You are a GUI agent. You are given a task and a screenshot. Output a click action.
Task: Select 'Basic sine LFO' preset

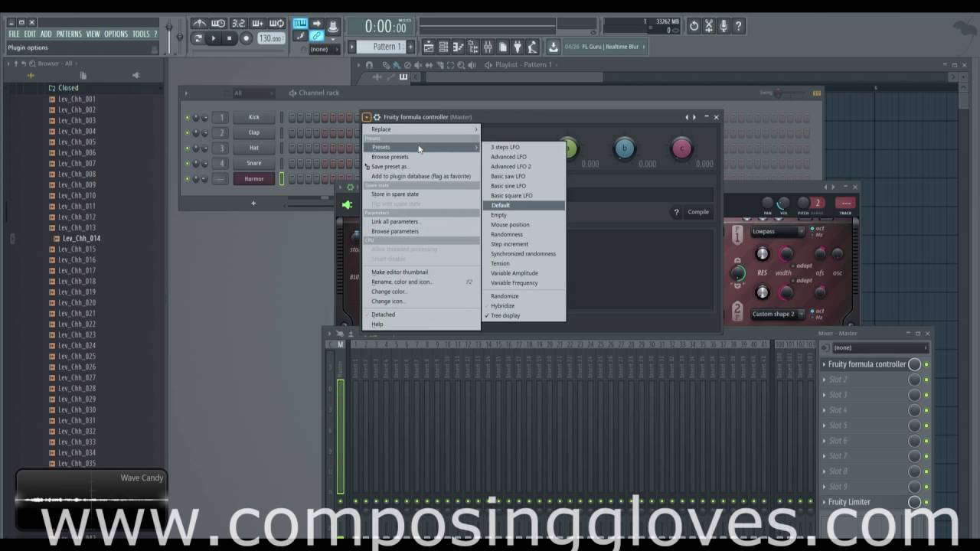point(524,186)
